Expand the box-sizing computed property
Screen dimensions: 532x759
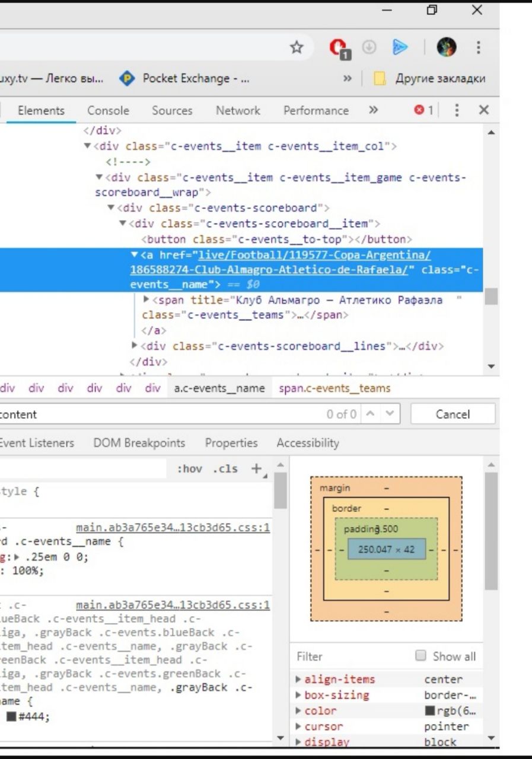[x=300, y=695]
